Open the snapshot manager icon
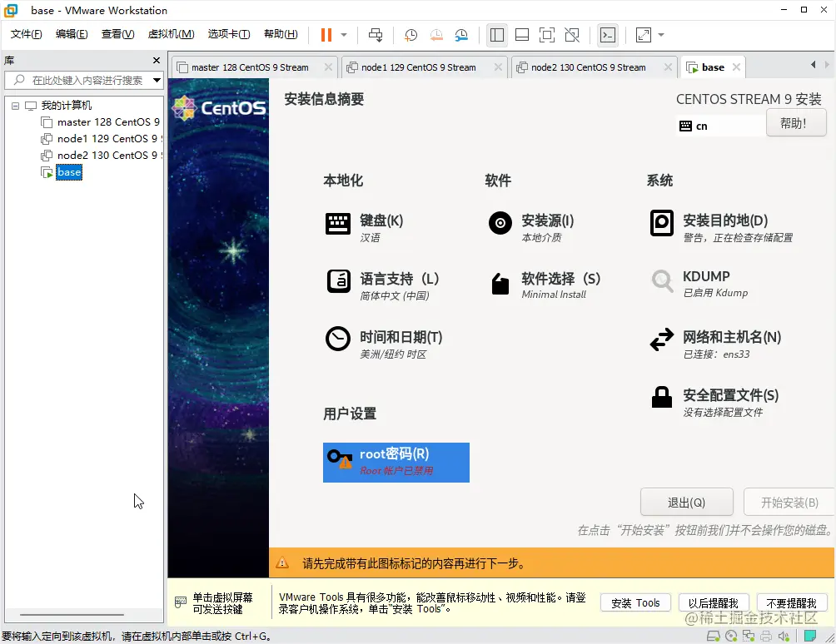 (x=462, y=35)
